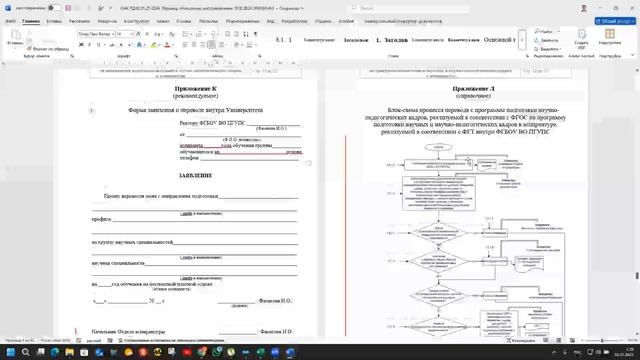The height and width of the screenshot is (360, 640).
Task: Switch to the Вставка ribbon tab
Action: click(x=54, y=21)
